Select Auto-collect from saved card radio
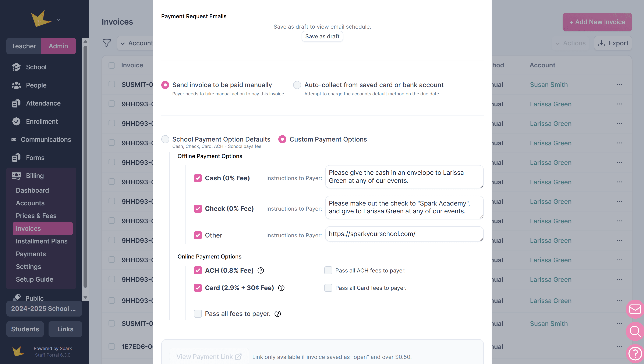The width and height of the screenshot is (644, 364). point(297,85)
